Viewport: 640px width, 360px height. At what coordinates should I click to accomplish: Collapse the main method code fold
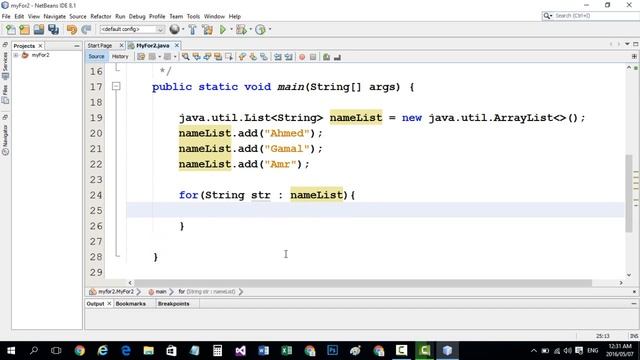click(116, 86)
